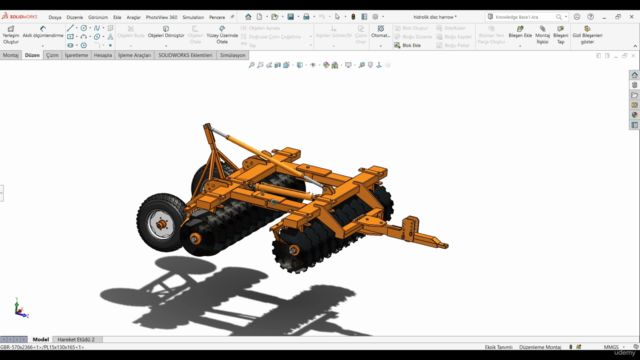Toggle Hide/Show Items eye icon
This screenshot has height=360, width=640.
(313, 65)
